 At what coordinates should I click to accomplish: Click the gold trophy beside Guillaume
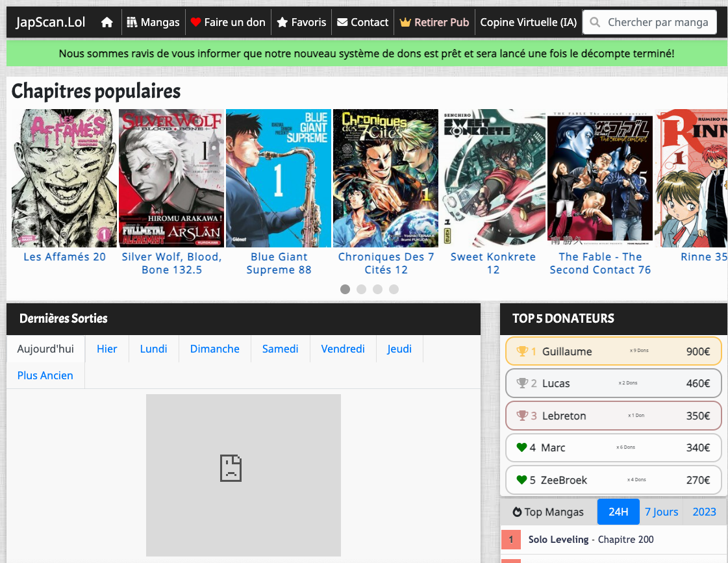coord(522,351)
